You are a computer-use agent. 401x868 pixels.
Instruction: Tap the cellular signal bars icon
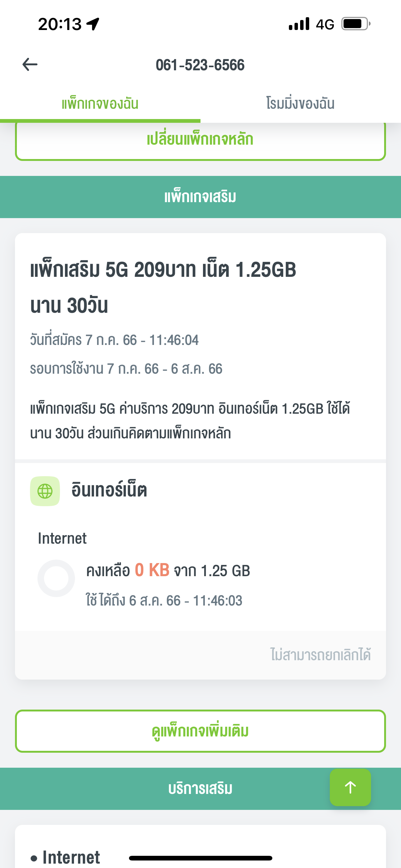[x=299, y=24]
